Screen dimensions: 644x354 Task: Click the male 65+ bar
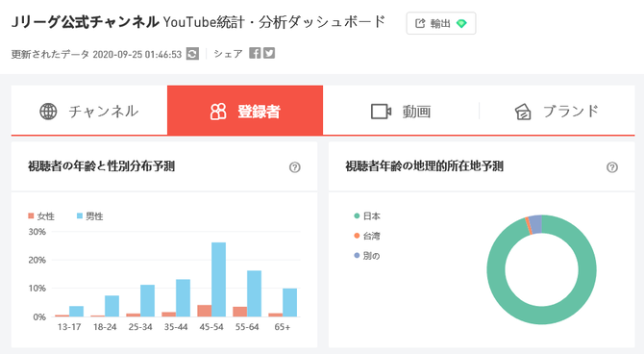pos(289,303)
